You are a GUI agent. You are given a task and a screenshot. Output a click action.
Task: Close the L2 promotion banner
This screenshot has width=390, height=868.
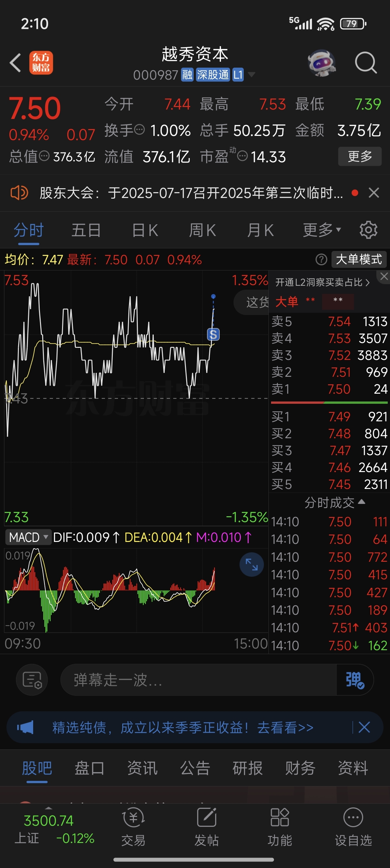(x=384, y=277)
